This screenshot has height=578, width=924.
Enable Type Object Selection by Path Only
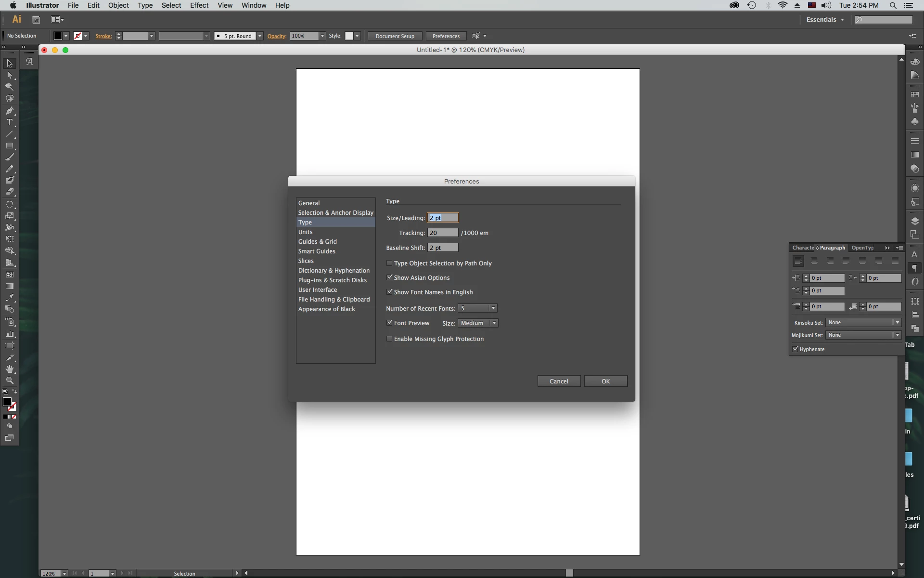tap(389, 263)
